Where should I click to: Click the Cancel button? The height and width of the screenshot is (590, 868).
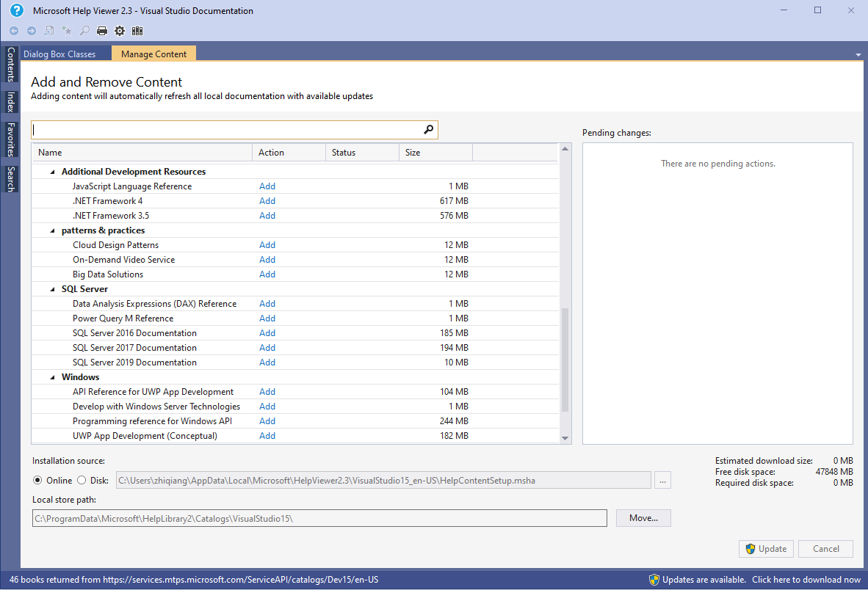[x=825, y=548]
